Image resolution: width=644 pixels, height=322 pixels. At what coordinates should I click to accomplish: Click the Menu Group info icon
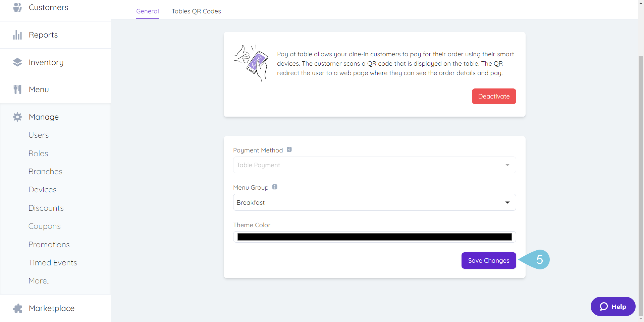275,187
